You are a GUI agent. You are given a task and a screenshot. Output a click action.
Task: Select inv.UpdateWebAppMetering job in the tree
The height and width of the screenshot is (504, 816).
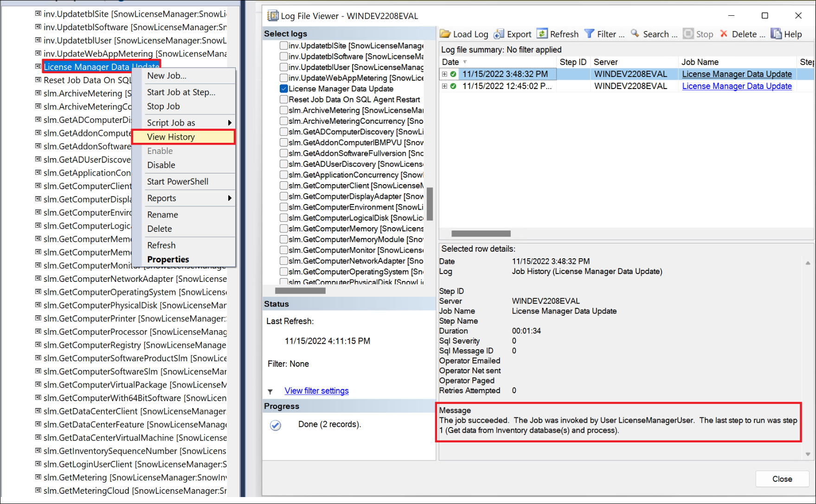click(135, 53)
